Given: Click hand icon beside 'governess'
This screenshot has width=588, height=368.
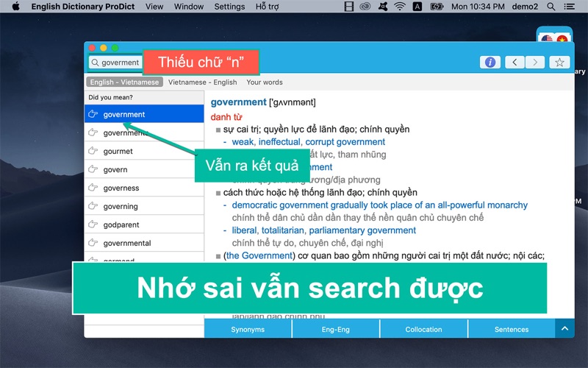Looking at the screenshot, I should [93, 188].
